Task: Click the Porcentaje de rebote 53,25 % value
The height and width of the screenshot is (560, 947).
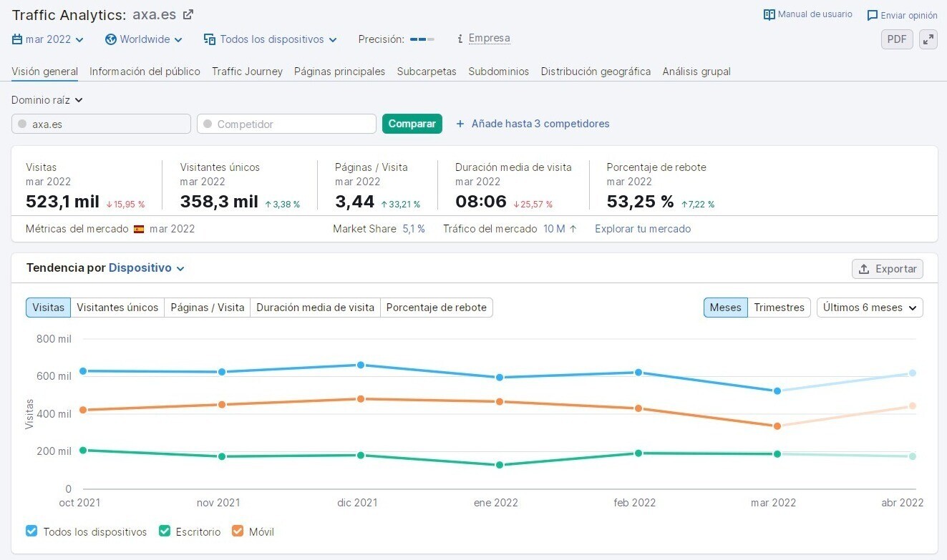Action: coord(640,202)
